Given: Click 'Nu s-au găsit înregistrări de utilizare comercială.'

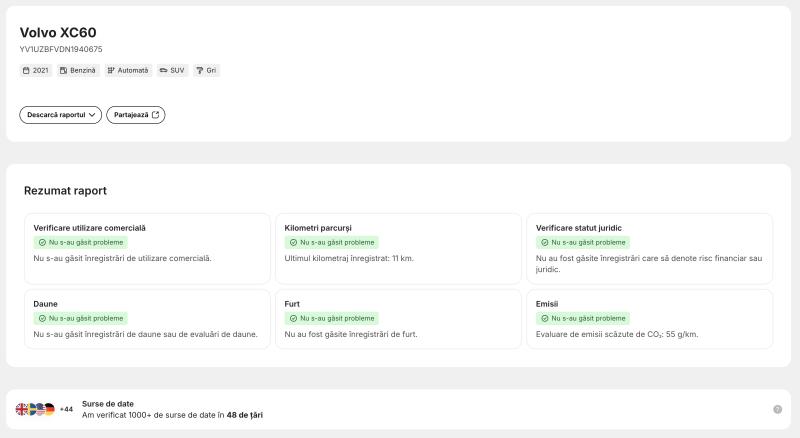Looking at the screenshot, I should coord(122,258).
